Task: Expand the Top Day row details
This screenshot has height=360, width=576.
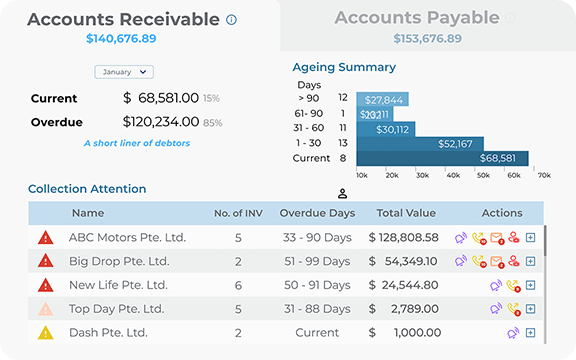Action: coord(530,309)
